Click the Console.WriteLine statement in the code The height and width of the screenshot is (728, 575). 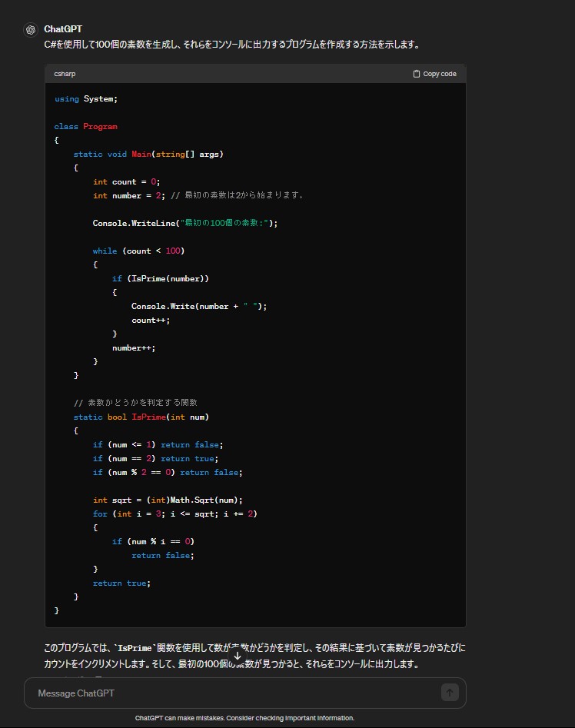click(184, 223)
